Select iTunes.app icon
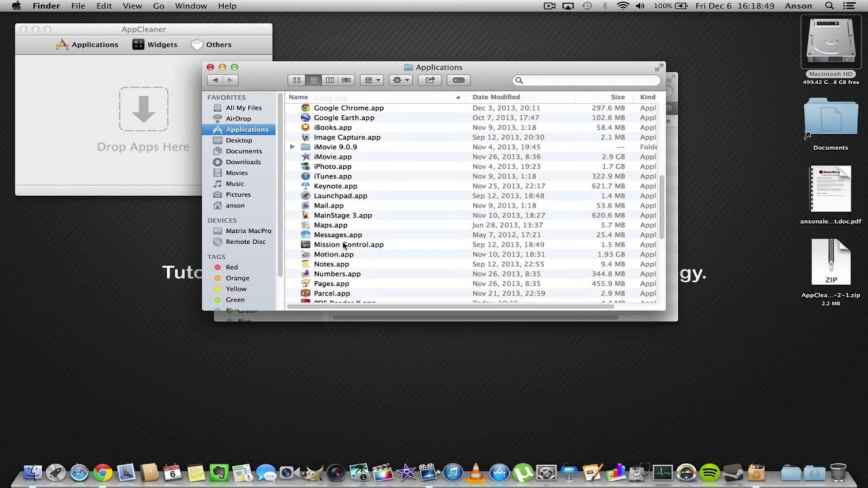This screenshot has width=868, height=488. tap(305, 176)
